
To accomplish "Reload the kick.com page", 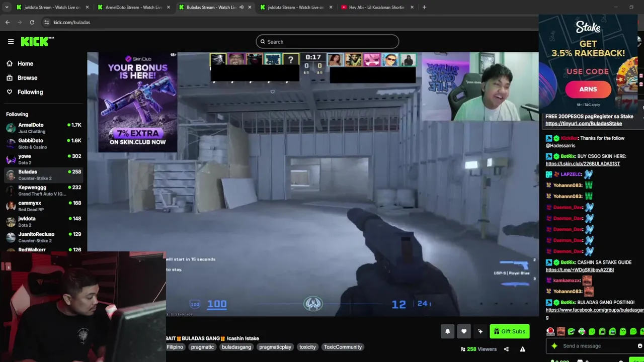I will (32, 22).
